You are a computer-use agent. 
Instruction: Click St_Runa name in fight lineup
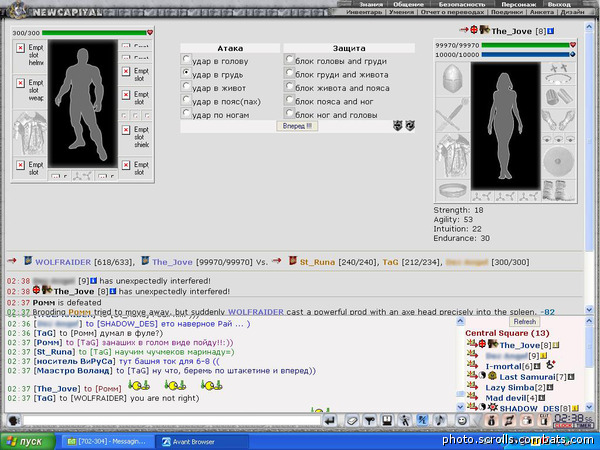[317, 262]
